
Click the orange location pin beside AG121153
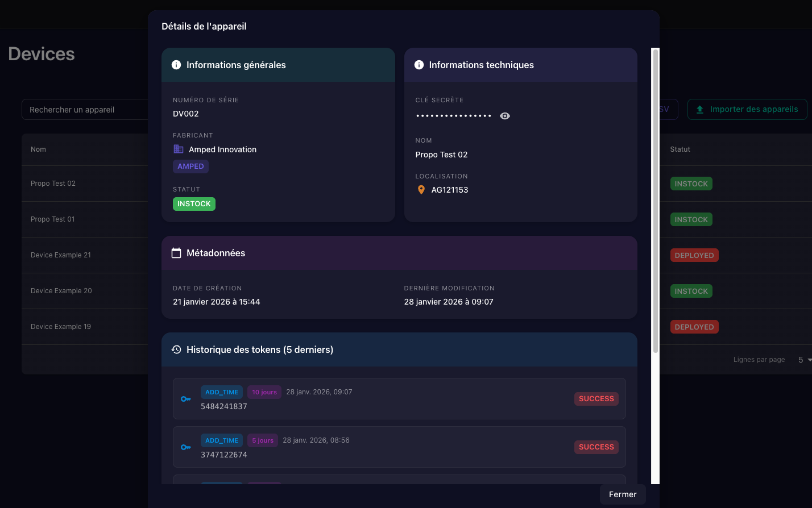pos(421,190)
